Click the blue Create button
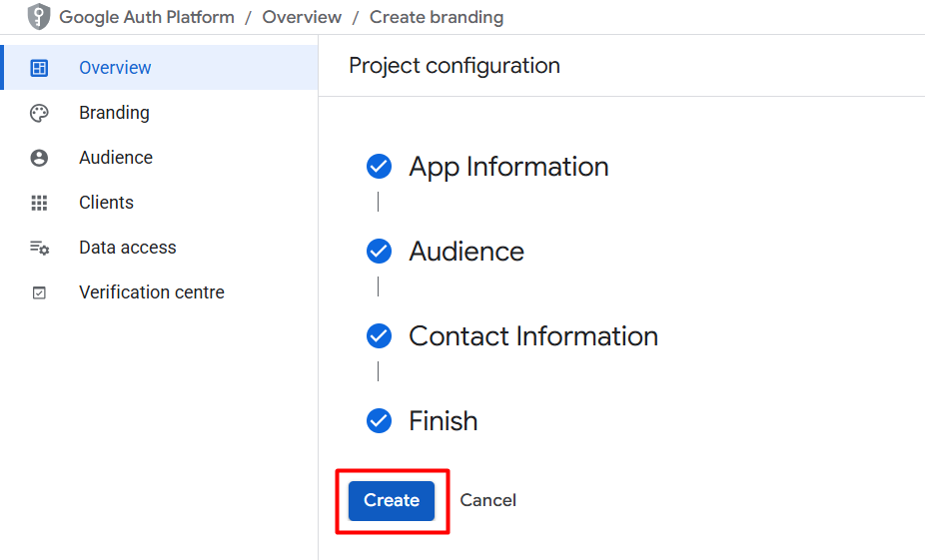Image resolution: width=925 pixels, height=560 pixels. tap(392, 500)
